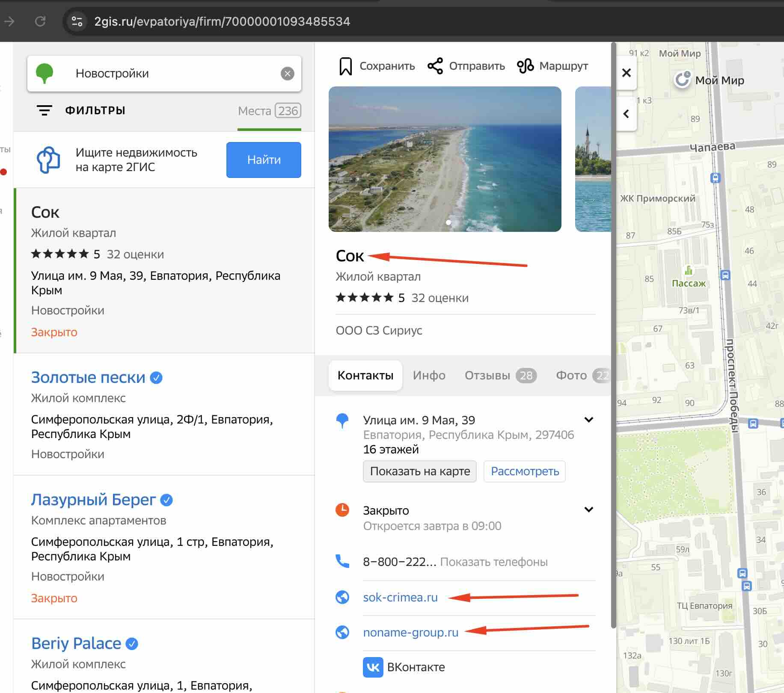The image size is (784, 693).
Task: Open the Золотые пески listing title
Action: [88, 377]
